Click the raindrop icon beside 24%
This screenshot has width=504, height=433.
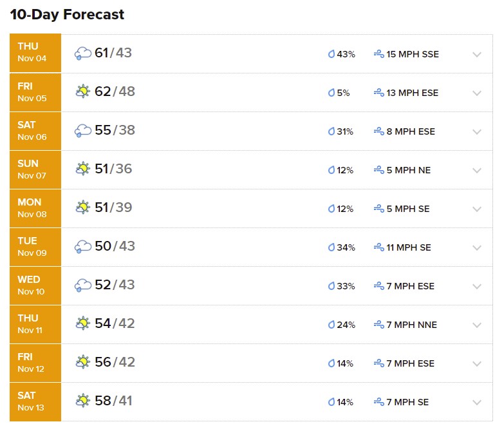[331, 325]
